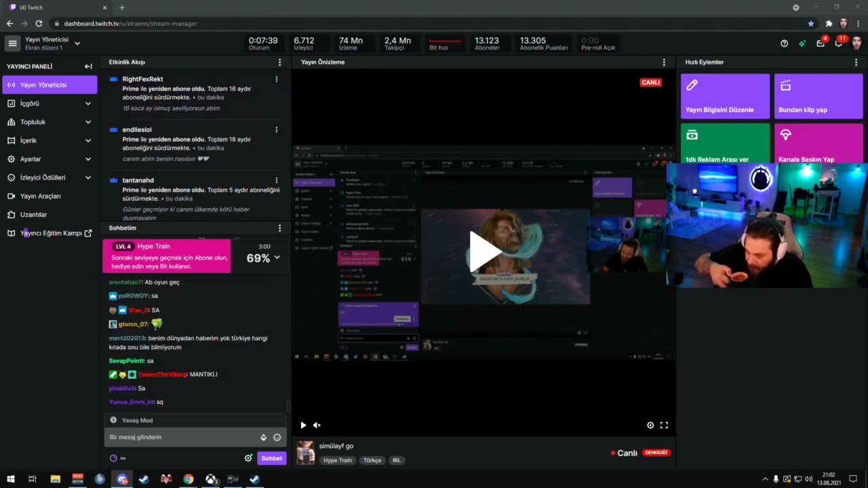Image resolution: width=868 pixels, height=488 pixels.
Task: Open the emote picker in chat input
Action: coord(277,437)
